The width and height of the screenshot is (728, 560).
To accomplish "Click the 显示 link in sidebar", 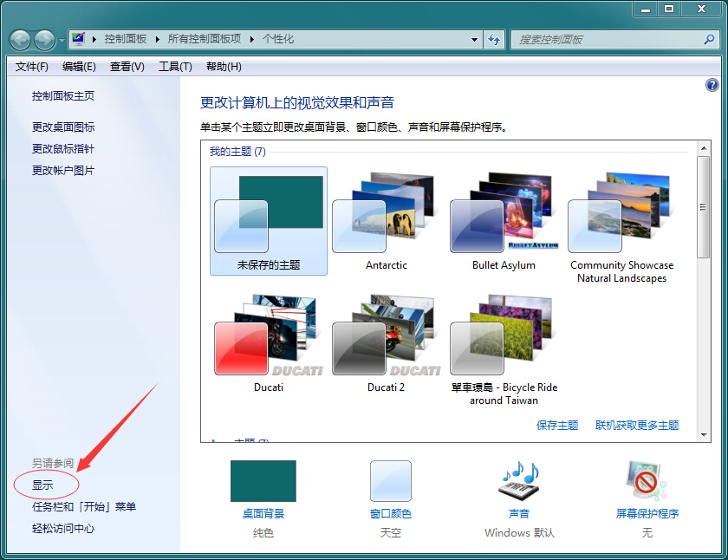I will point(42,485).
